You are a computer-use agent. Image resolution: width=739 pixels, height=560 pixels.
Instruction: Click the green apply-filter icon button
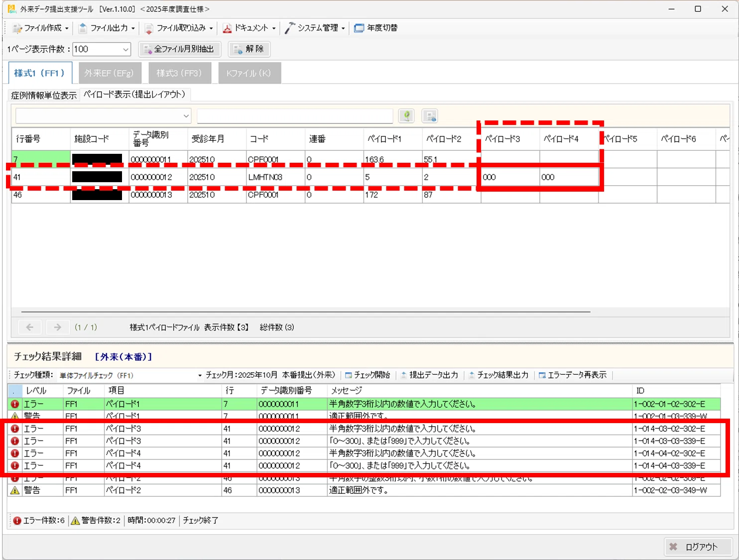click(406, 116)
